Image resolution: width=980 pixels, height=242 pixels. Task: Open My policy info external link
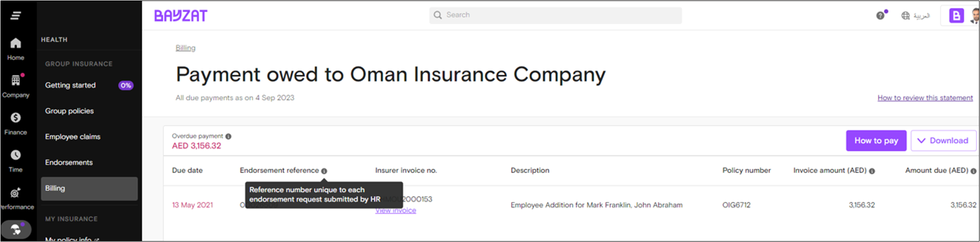tap(72, 239)
